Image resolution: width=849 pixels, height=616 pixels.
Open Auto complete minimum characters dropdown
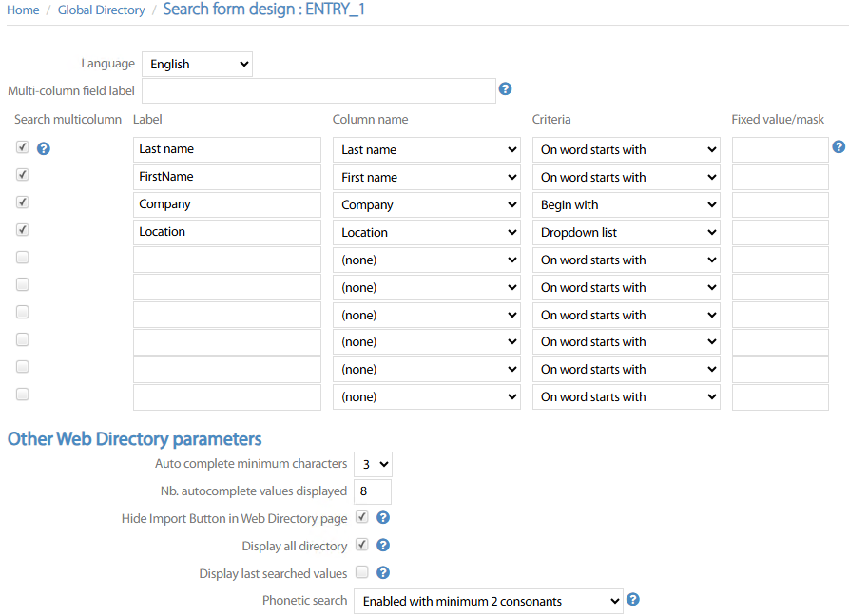point(373,464)
